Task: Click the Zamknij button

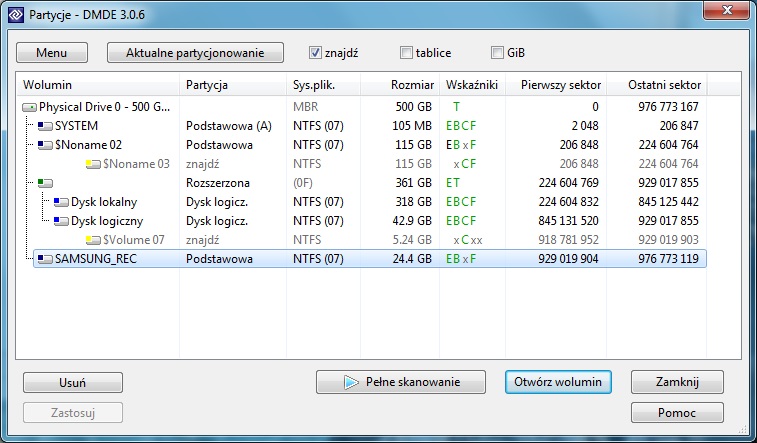Action: [677, 382]
